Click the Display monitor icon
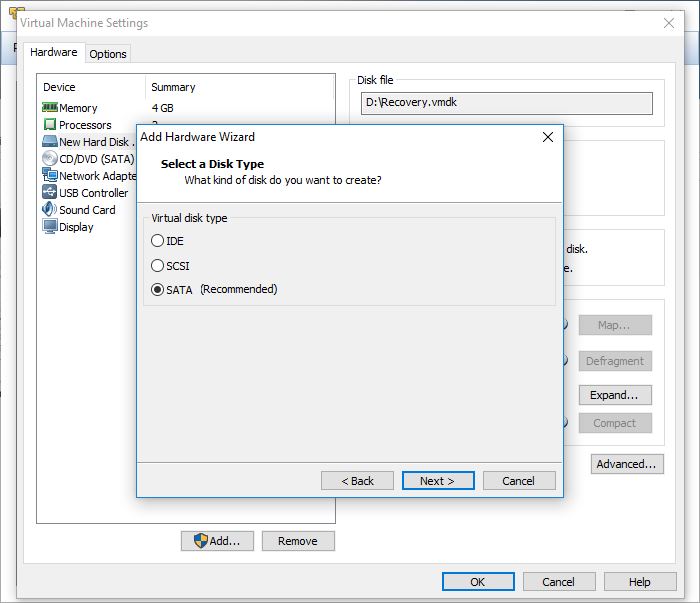This screenshot has height=603, width=700. click(x=50, y=226)
